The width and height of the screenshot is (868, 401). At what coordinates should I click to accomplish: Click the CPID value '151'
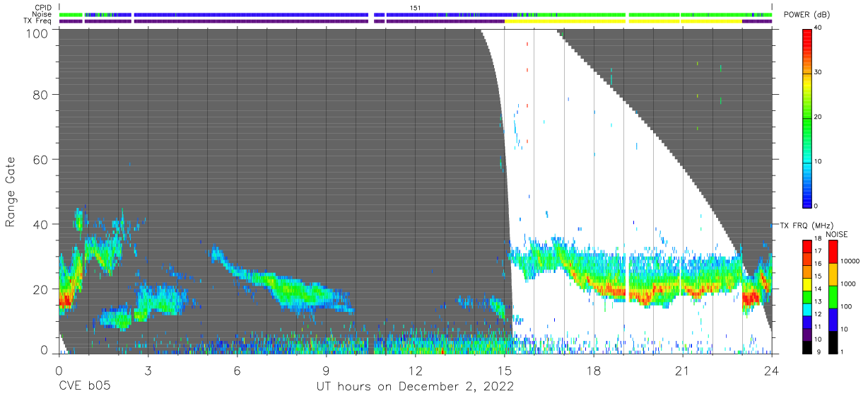[x=415, y=8]
